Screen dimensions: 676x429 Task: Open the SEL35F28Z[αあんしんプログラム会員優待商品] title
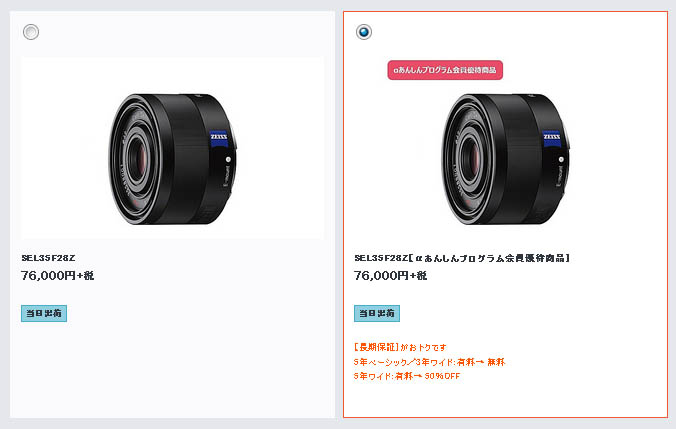coord(462,258)
